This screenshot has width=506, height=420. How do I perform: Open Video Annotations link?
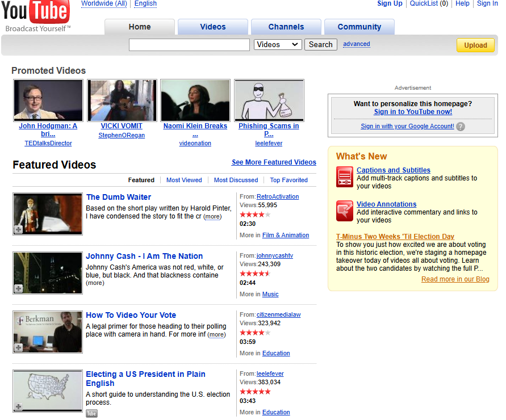(x=386, y=204)
